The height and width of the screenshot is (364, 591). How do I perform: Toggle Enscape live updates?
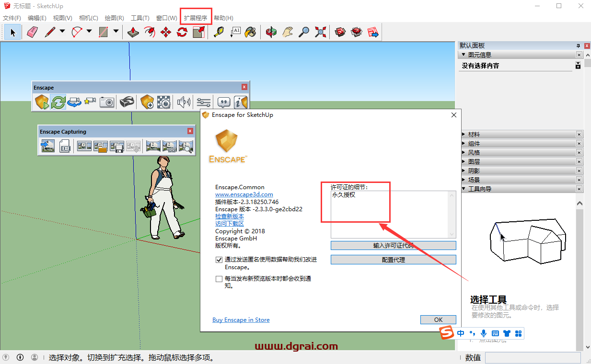point(58,102)
